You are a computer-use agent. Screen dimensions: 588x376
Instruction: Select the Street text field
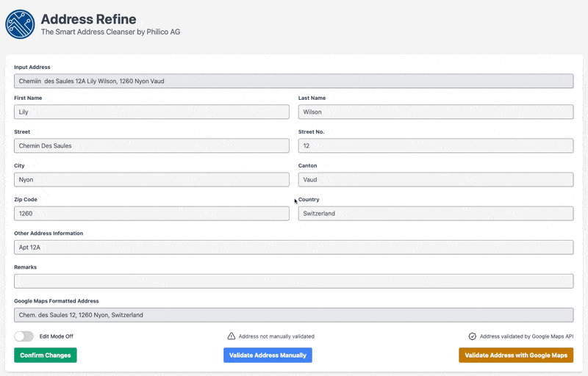(151, 145)
